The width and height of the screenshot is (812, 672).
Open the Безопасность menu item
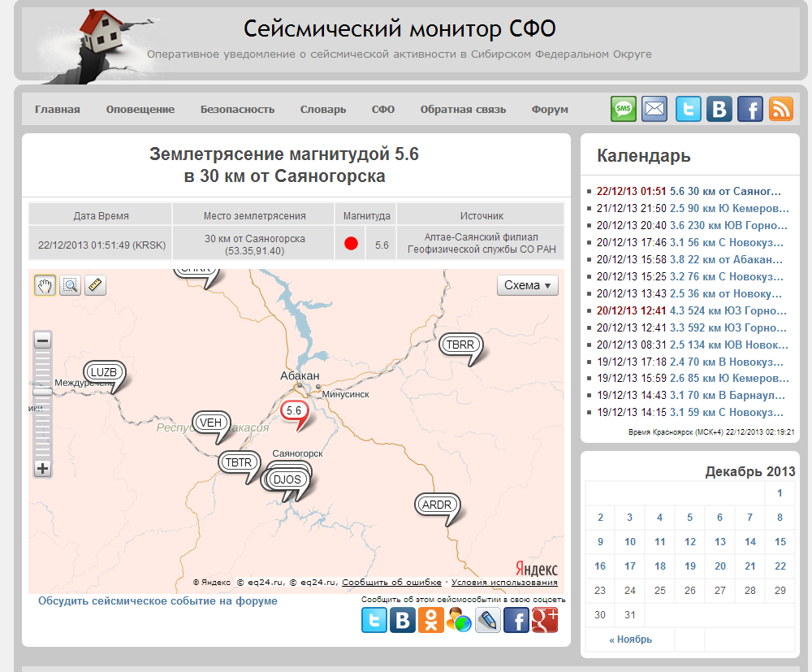coord(237,110)
